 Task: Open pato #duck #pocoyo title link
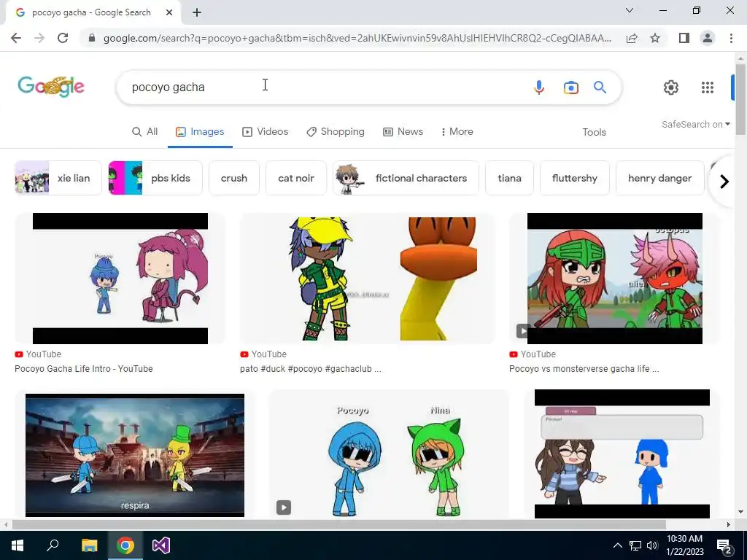pyautogui.click(x=311, y=368)
